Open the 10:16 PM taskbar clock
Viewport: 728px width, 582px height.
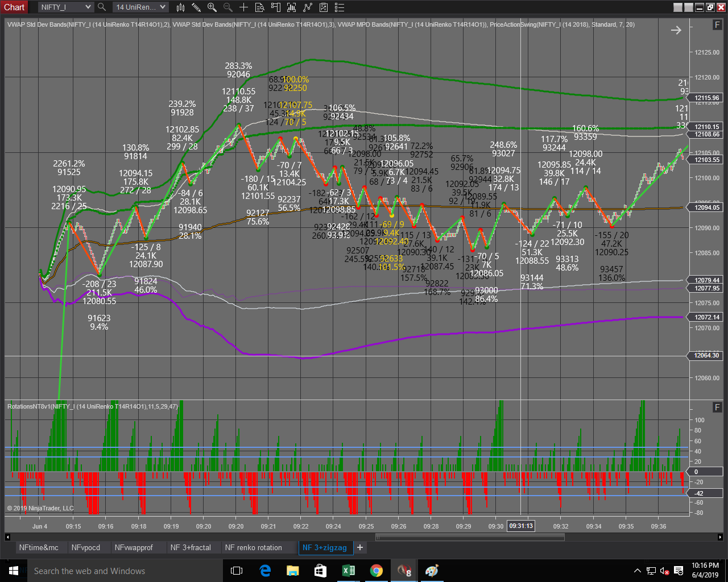tap(705, 571)
